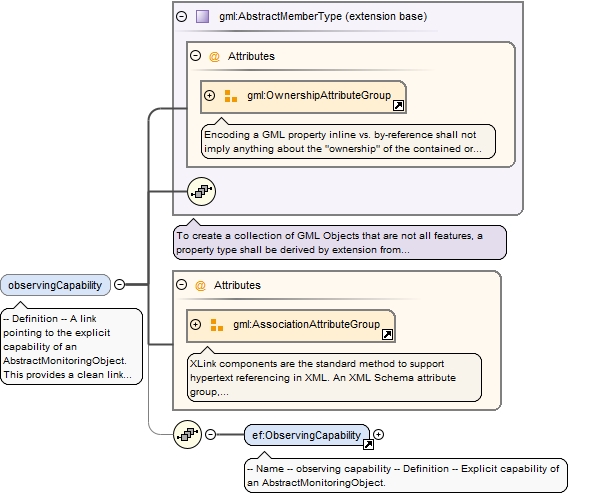Select the gml:OwnershipAttributeGroup label
The image size is (591, 496).
tap(319, 95)
